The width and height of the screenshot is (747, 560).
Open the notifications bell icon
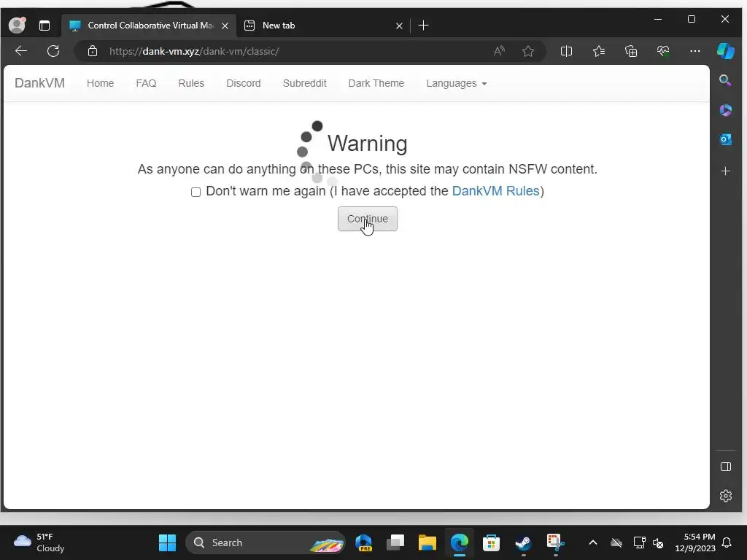(x=727, y=542)
